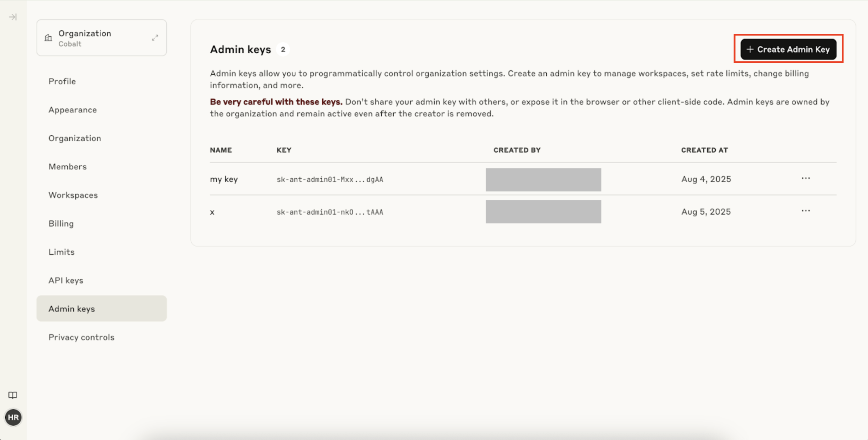868x440 pixels.
Task: Open Members settings
Action: coord(67,166)
